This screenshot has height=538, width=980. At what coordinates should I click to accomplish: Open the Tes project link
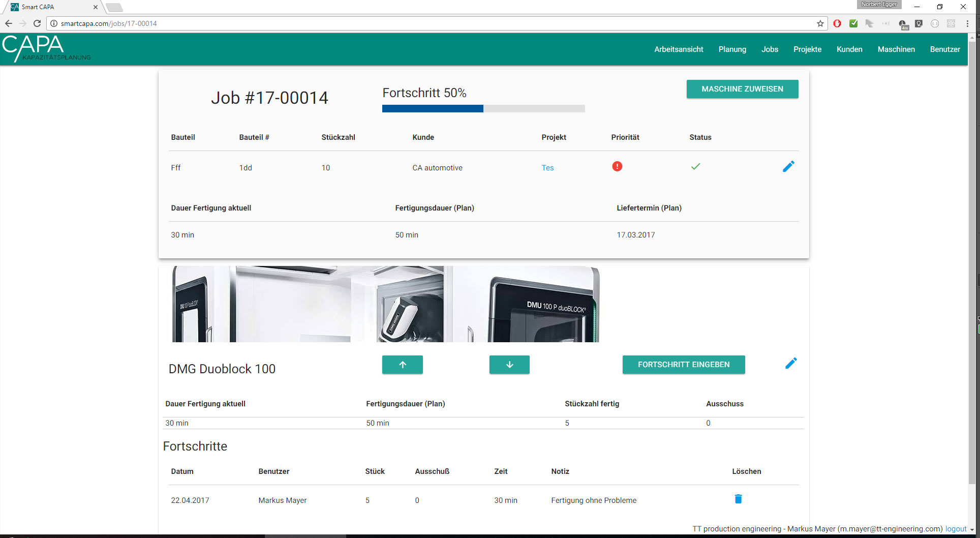(547, 168)
